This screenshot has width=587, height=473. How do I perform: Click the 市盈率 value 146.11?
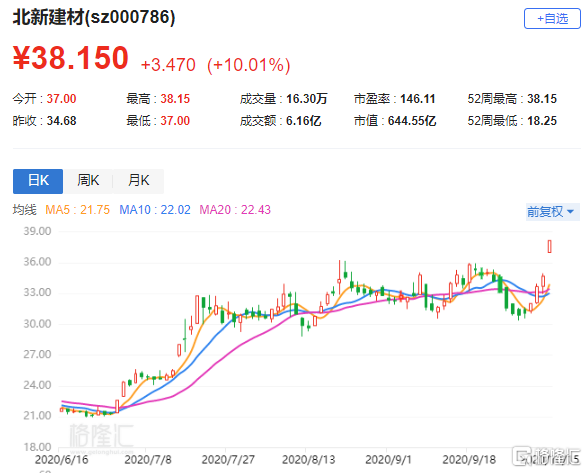(x=418, y=99)
